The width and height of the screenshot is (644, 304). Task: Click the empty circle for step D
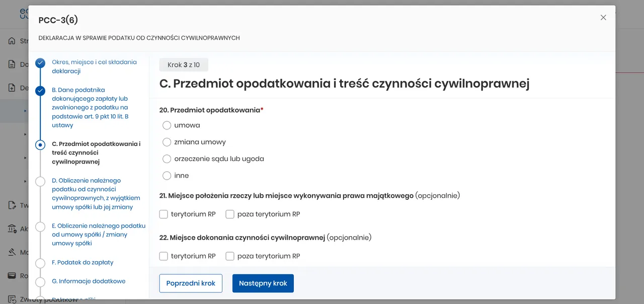pyautogui.click(x=40, y=181)
